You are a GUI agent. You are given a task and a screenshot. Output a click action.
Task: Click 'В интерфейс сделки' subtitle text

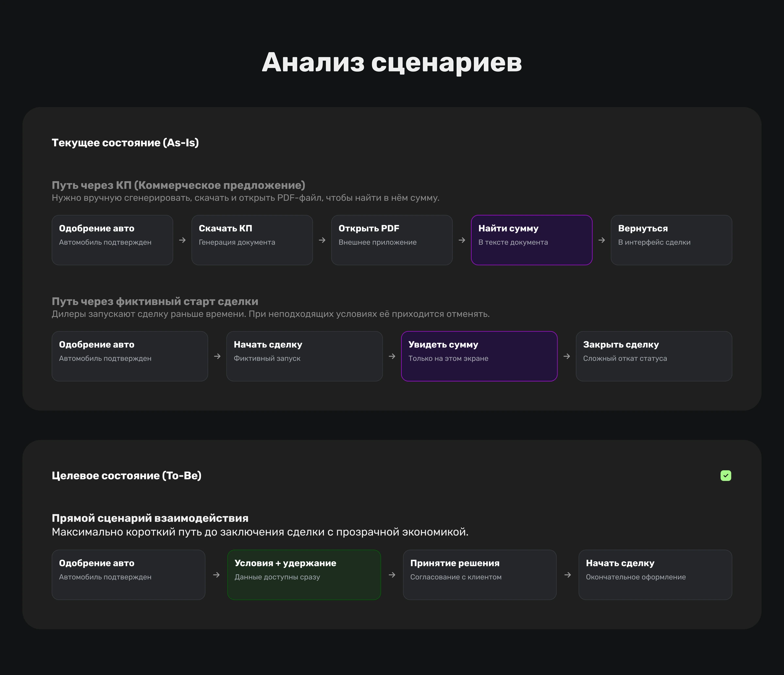point(654,242)
